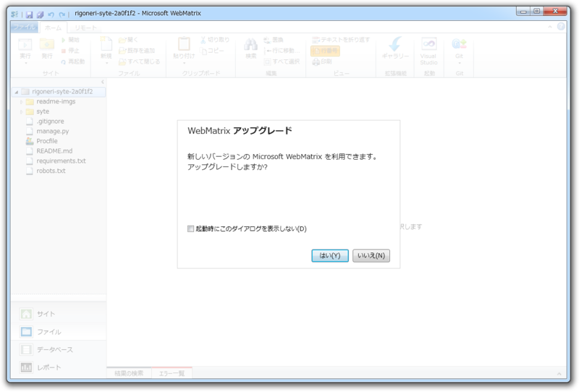
Task: Click the undo icon in title bar
Action: (51, 14)
